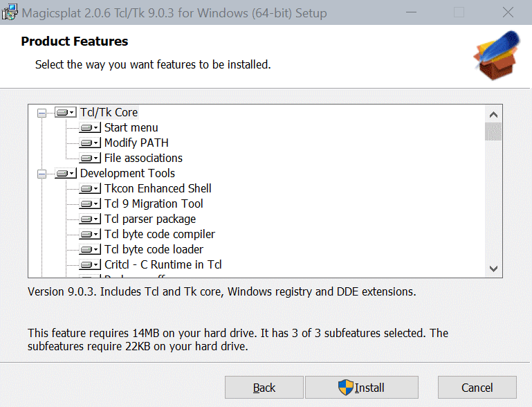Click the feature list scrollbar thumb
This screenshot has height=407, width=532.
(494, 132)
